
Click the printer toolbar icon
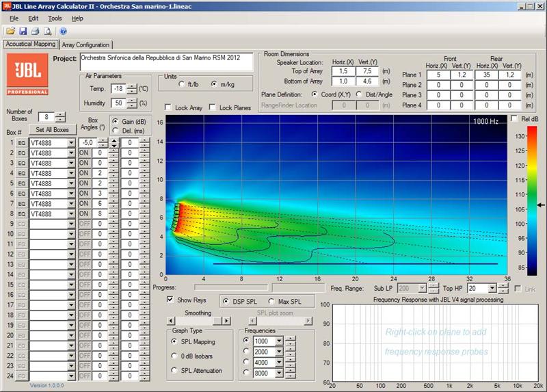(35, 31)
